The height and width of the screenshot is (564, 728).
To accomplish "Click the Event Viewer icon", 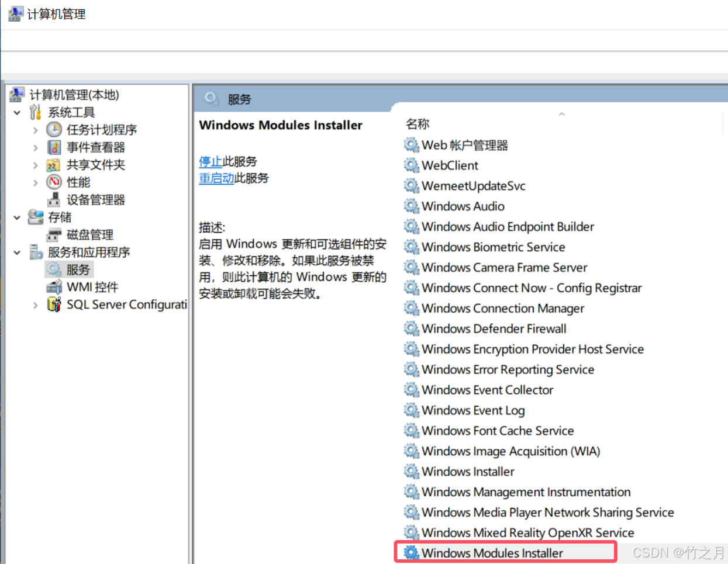I will pos(54,147).
